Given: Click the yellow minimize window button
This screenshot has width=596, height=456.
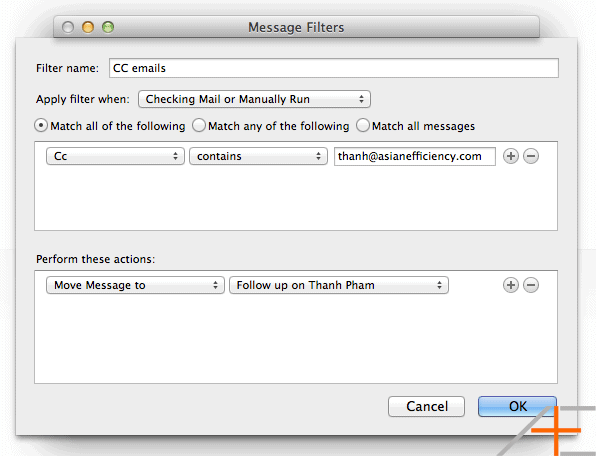Looking at the screenshot, I should [88, 27].
